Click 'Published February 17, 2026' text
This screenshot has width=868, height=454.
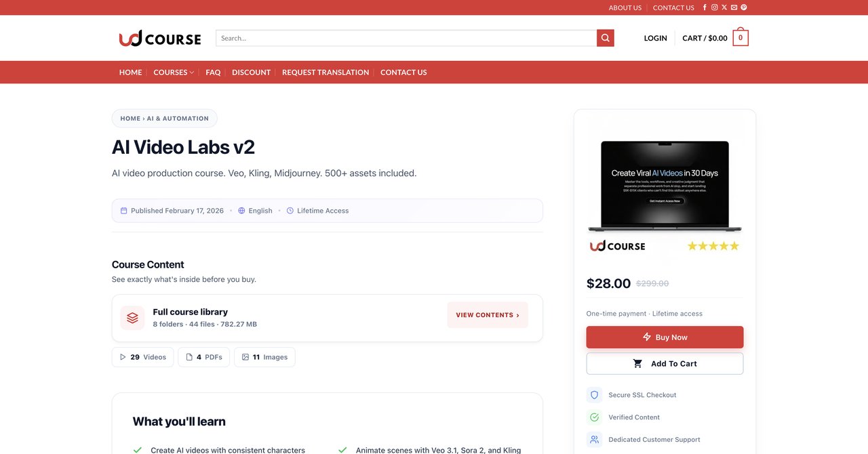[177, 211]
